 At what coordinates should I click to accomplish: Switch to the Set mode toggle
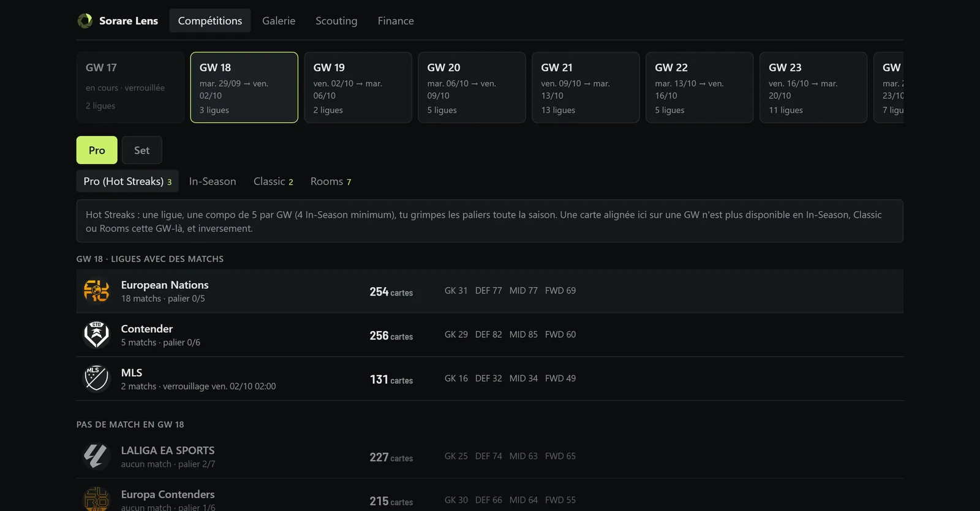[142, 150]
